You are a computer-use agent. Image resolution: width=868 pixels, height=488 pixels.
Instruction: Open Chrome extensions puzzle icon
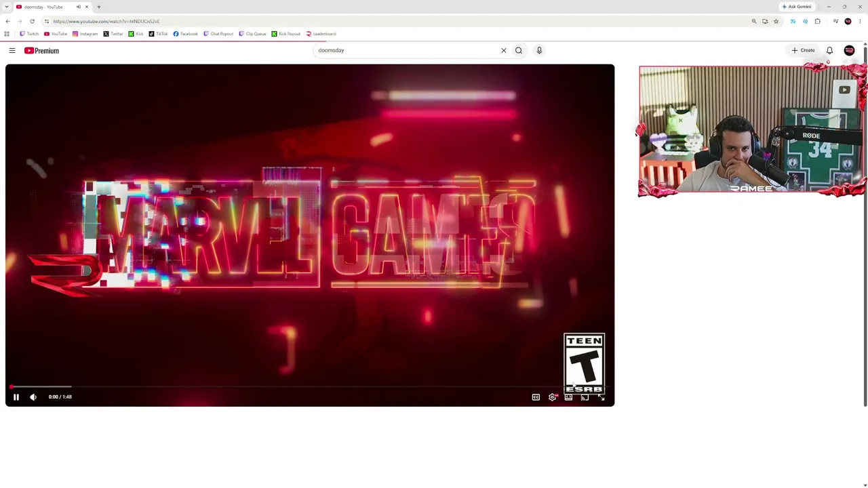818,22
